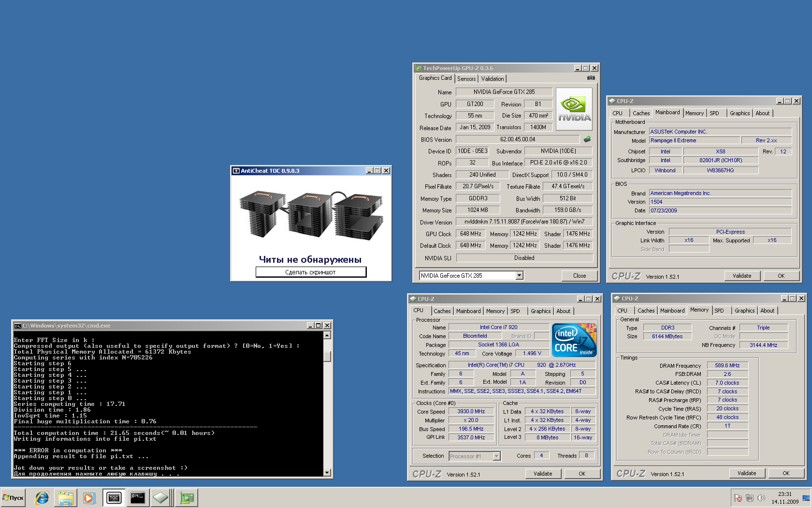Viewport: 812px width, 508px height.
Task: Select the cmd.exe taskbar button
Action: [137, 497]
